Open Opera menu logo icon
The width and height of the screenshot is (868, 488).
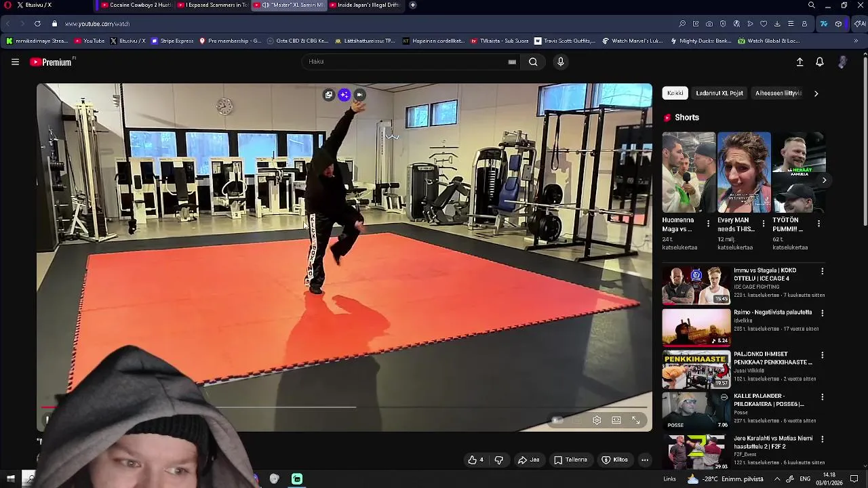[7, 5]
